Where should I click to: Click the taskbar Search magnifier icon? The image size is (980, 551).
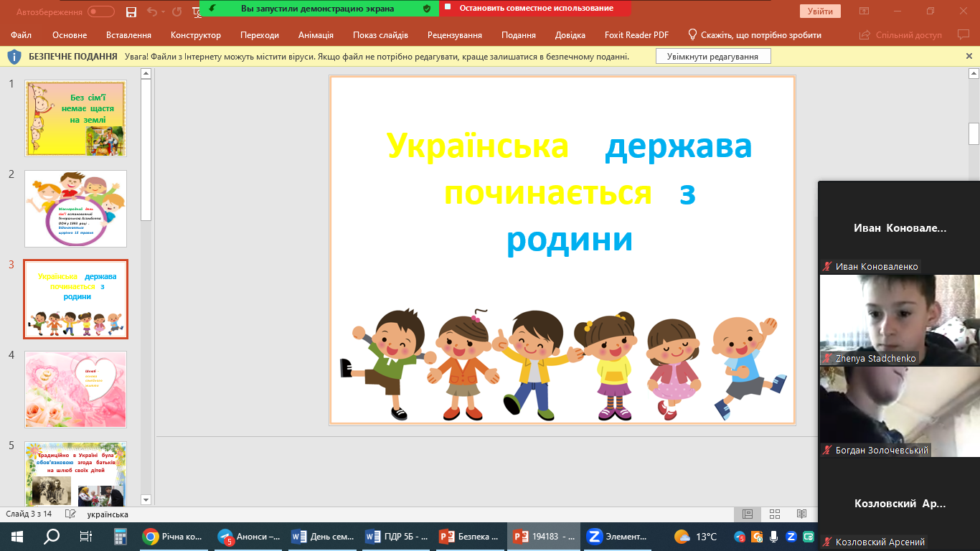(52, 537)
